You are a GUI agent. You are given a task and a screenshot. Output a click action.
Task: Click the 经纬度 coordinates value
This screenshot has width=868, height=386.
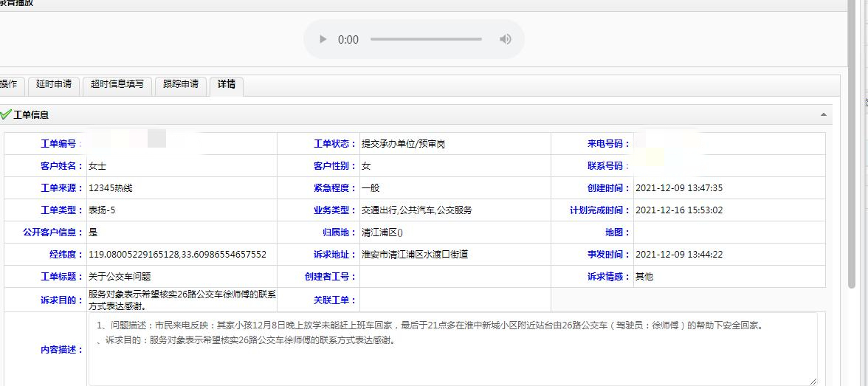tap(177, 255)
